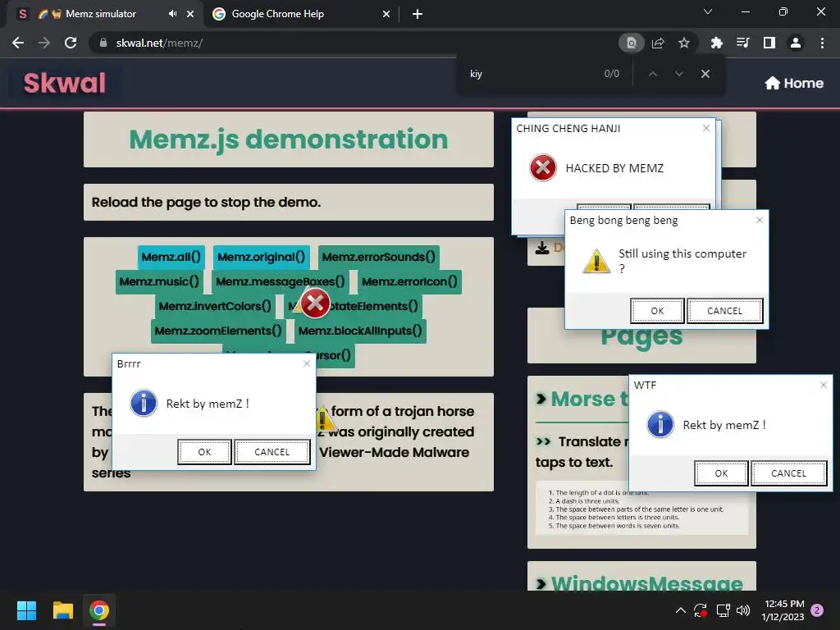Run Memz.zoomElements() button
Viewport: 840px width, 630px height.
218,331
